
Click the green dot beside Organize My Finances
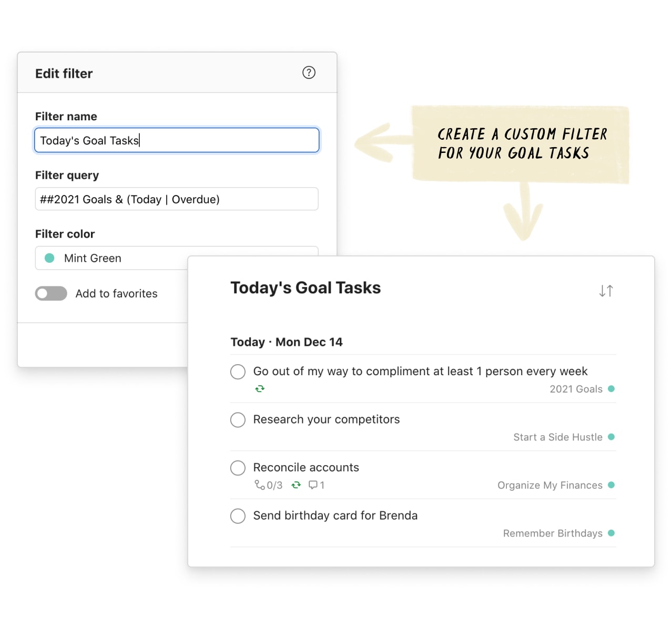coord(612,485)
